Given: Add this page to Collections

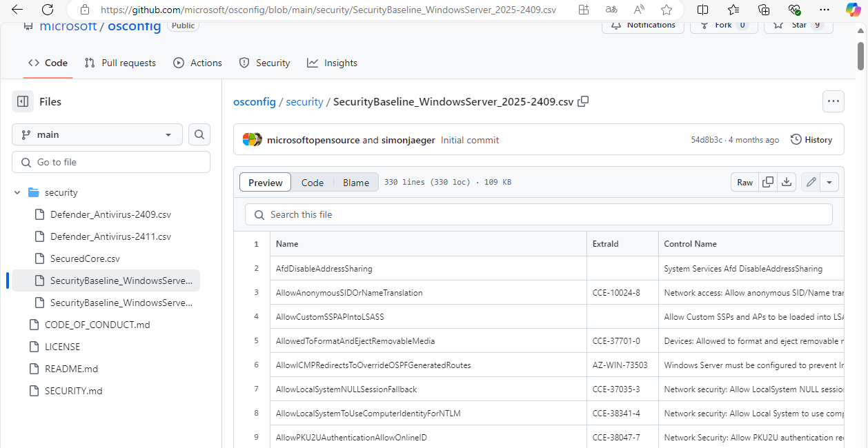Looking at the screenshot, I should pos(763,10).
